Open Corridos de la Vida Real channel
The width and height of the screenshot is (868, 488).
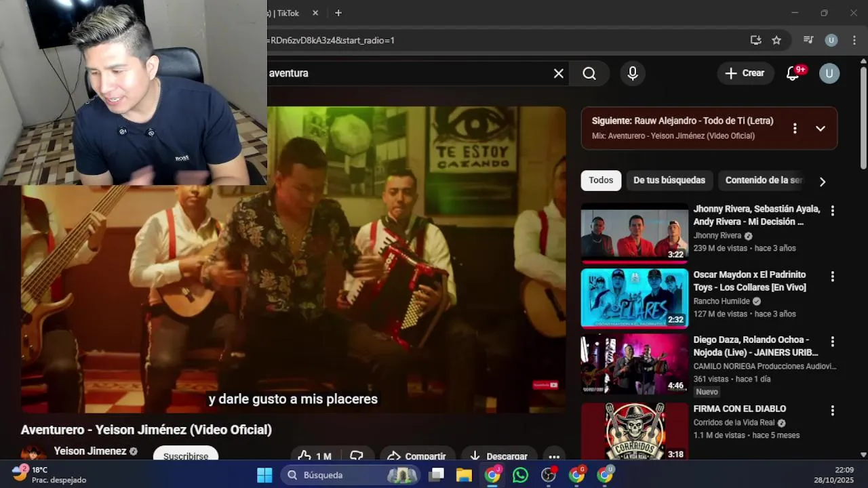pyautogui.click(x=734, y=423)
